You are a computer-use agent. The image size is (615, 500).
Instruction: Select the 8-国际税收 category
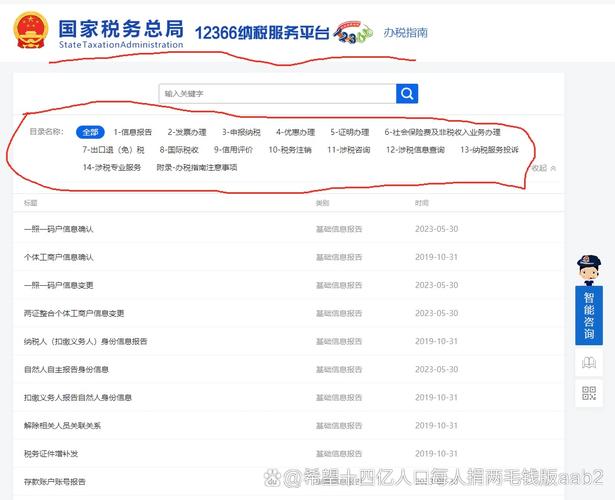[x=179, y=150]
